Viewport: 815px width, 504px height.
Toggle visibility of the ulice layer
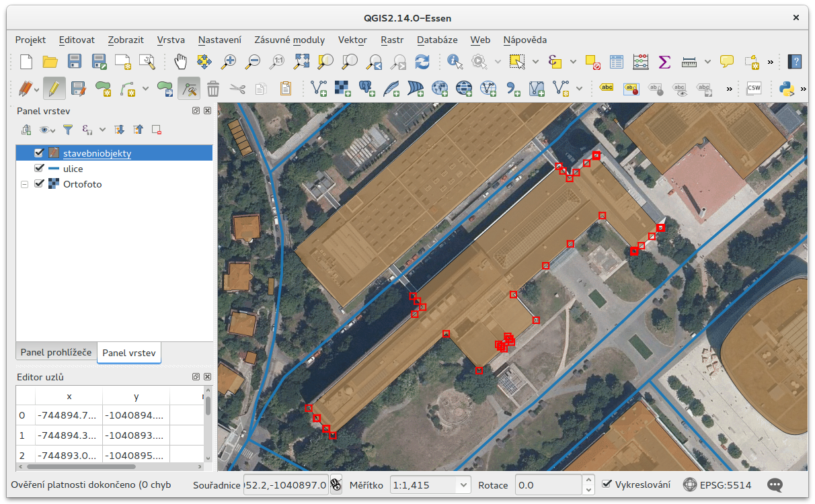point(39,168)
